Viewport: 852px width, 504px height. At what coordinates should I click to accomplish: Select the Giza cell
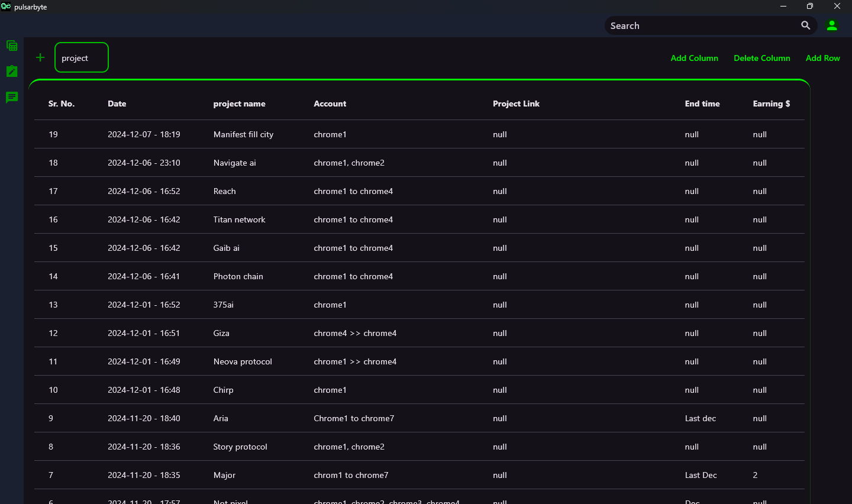click(222, 333)
